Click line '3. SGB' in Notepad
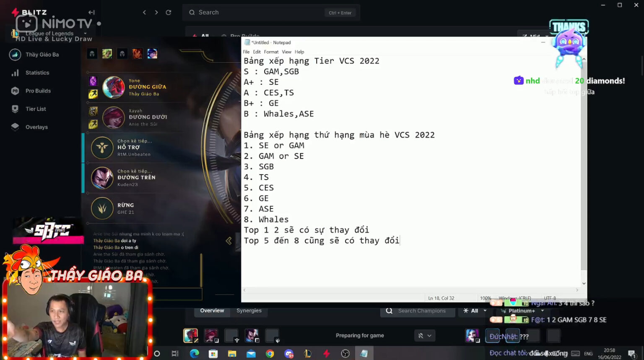 [x=259, y=167]
